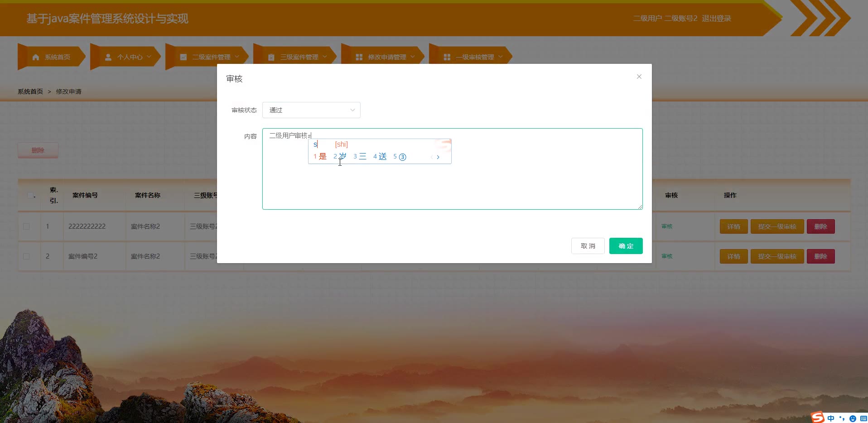Expand the 二级案件管理 menu chevron
This screenshot has height=423, width=868.
tap(237, 57)
